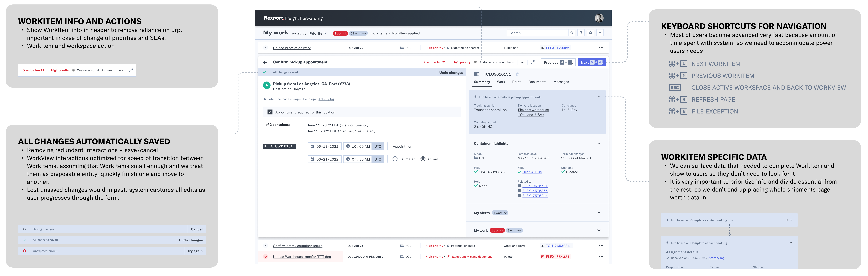868x276 pixels.
Task: Collapse the Info based on Confirm pickup appointment panel
Action: coord(599,97)
